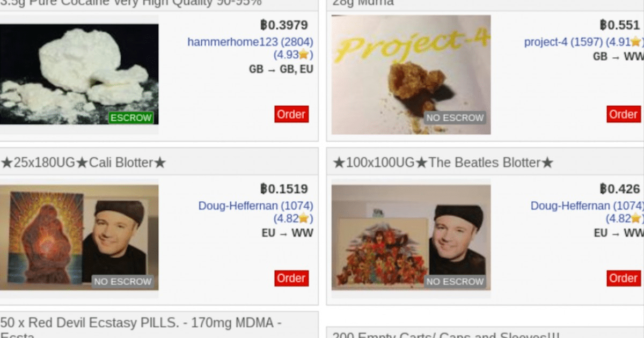The height and width of the screenshot is (338, 644).
Task: Click Order button for Cali Blotter listing
Action: [x=291, y=278]
